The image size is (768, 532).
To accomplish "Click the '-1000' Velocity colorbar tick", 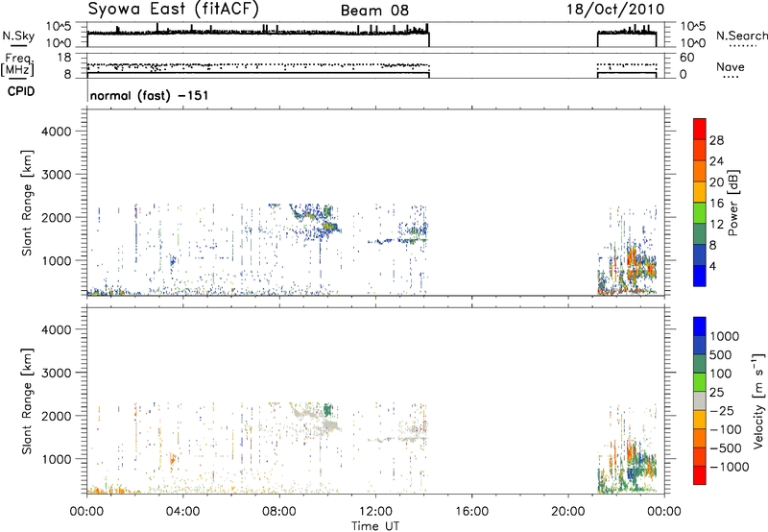I will click(730, 467).
